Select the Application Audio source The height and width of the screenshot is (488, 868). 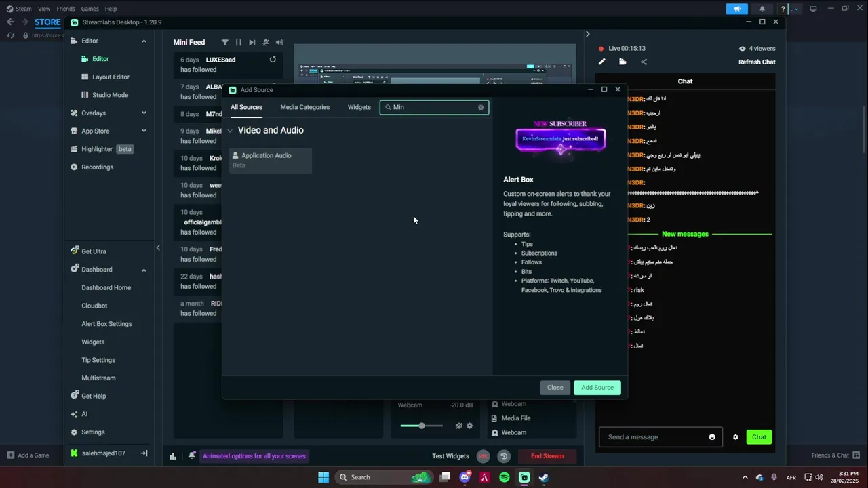click(271, 160)
